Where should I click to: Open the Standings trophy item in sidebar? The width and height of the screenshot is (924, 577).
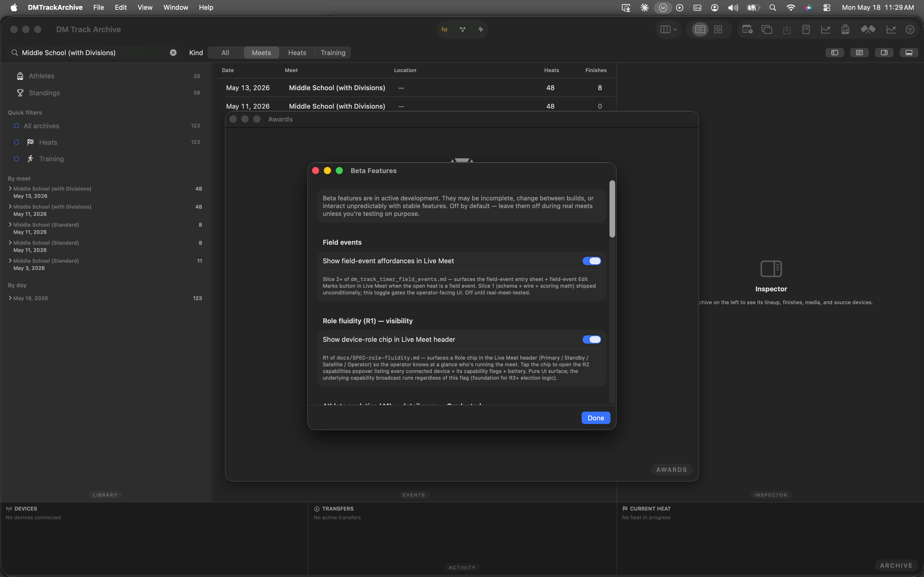(44, 93)
